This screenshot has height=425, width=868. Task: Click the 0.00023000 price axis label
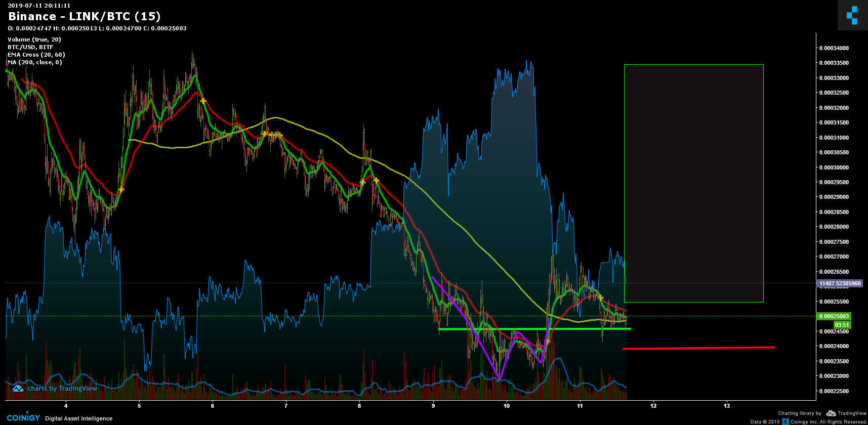(834, 376)
